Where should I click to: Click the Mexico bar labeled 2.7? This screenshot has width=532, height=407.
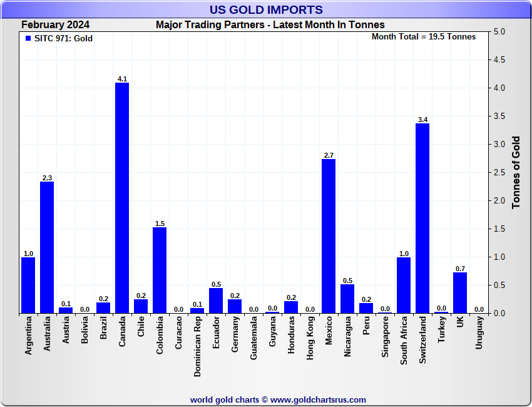329,236
